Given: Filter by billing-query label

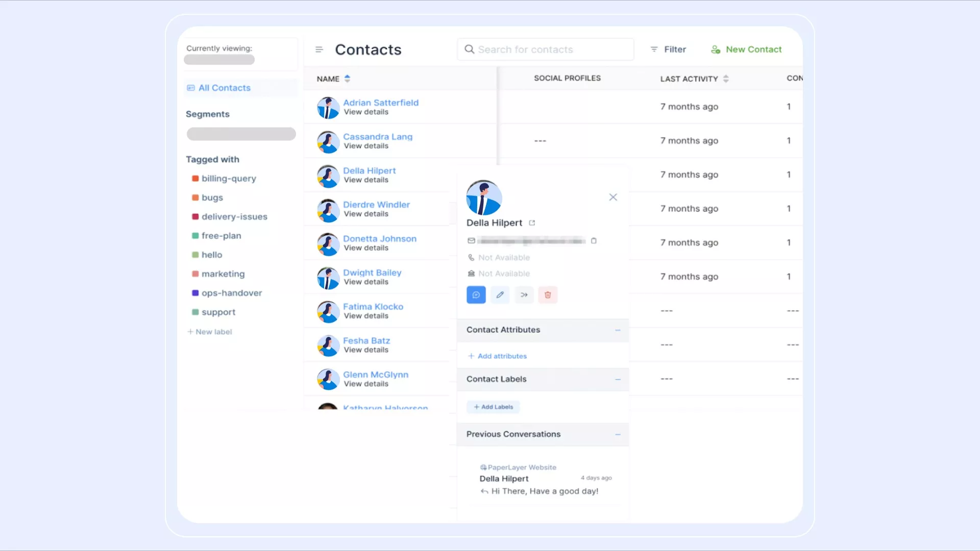Looking at the screenshot, I should pyautogui.click(x=228, y=179).
